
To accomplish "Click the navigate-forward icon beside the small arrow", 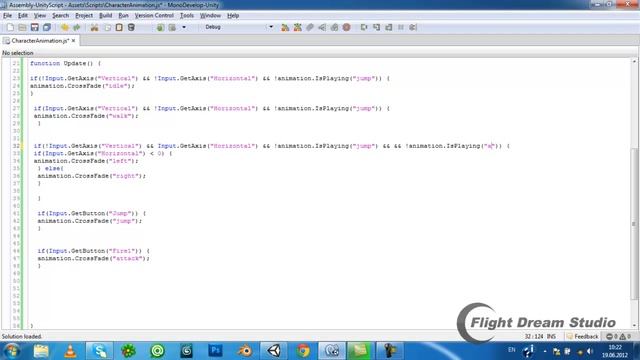I will click(172, 27).
